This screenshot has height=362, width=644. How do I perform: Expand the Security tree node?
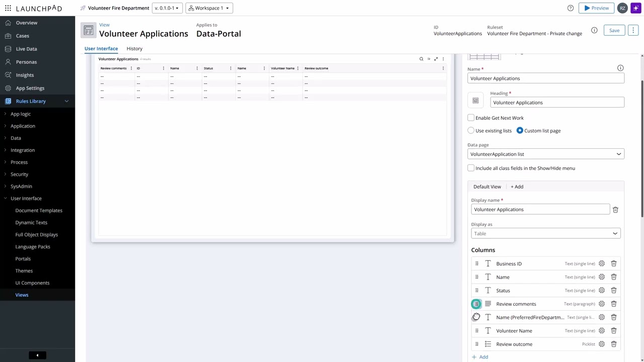pyautogui.click(x=6, y=174)
